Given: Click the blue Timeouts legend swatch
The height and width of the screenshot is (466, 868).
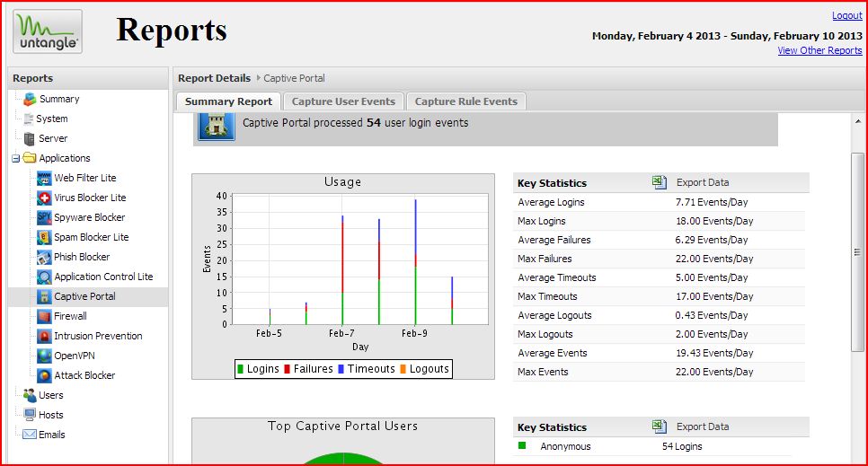Looking at the screenshot, I should (342, 369).
